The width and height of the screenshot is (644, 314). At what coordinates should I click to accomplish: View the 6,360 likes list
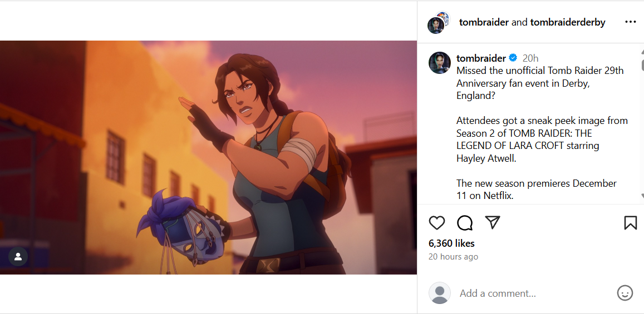(451, 243)
